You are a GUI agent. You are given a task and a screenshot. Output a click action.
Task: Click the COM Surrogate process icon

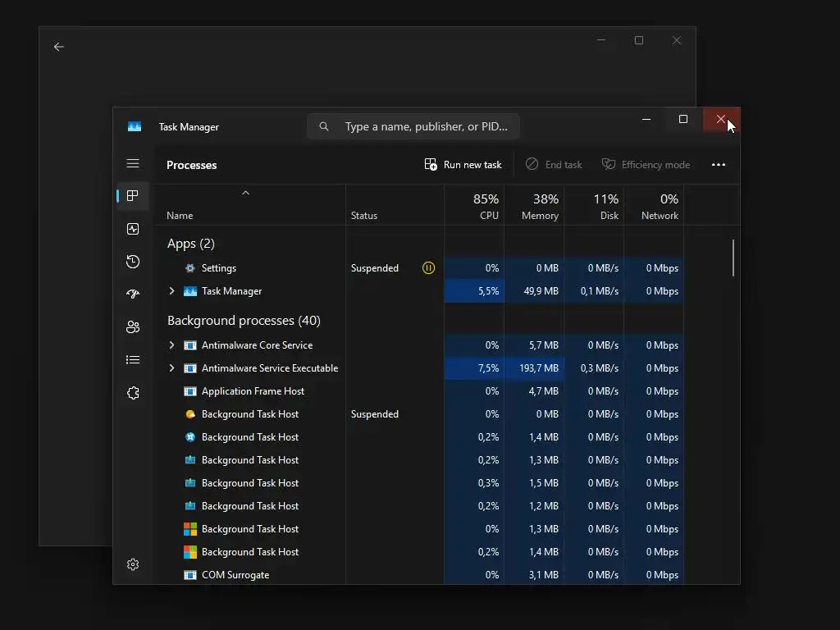point(190,575)
